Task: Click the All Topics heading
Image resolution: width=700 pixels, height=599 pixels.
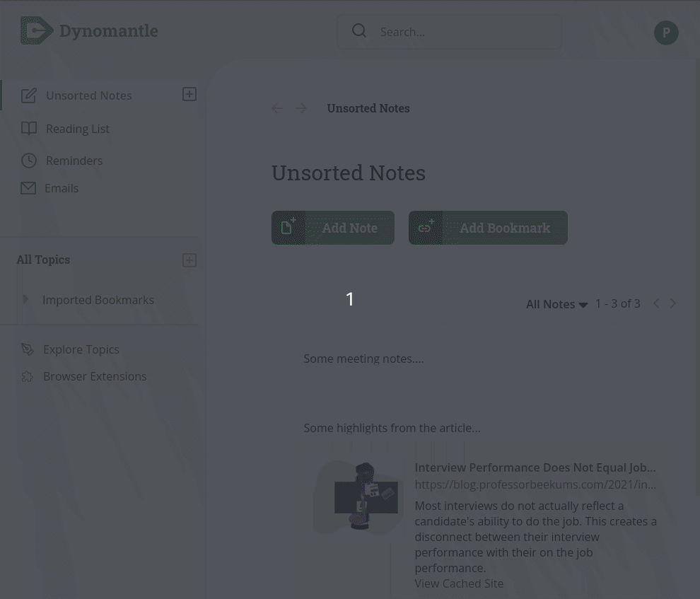Action: click(x=43, y=260)
